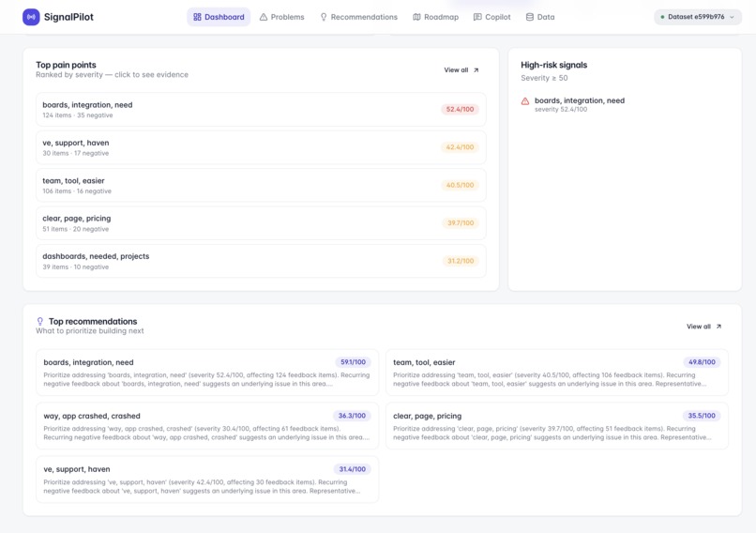Click the red alert triangle in High-risk signals
Image resolution: width=756 pixels, height=533 pixels.
[x=525, y=101]
